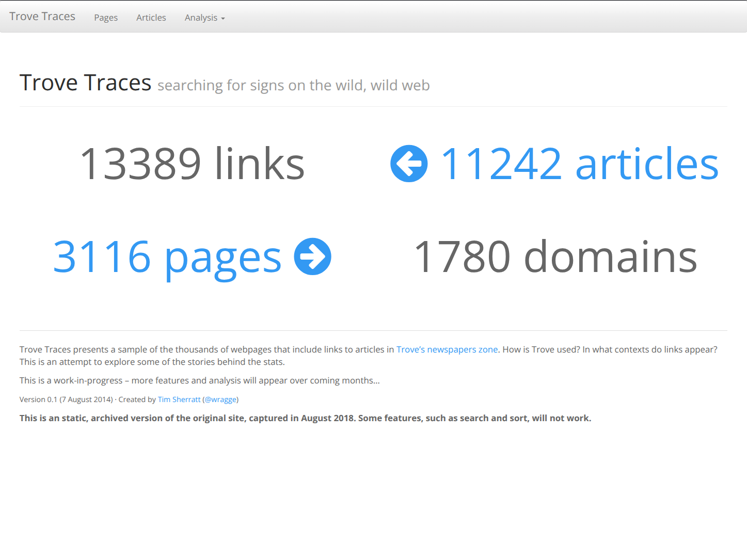Click the Trove Traces page heading
747x560 pixels.
[x=86, y=83]
